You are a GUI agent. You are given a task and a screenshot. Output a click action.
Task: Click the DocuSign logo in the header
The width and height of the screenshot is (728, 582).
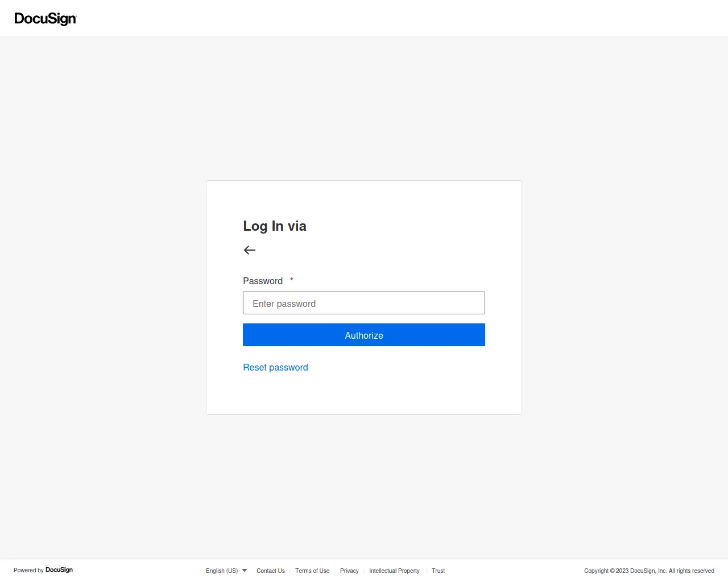coord(45,19)
